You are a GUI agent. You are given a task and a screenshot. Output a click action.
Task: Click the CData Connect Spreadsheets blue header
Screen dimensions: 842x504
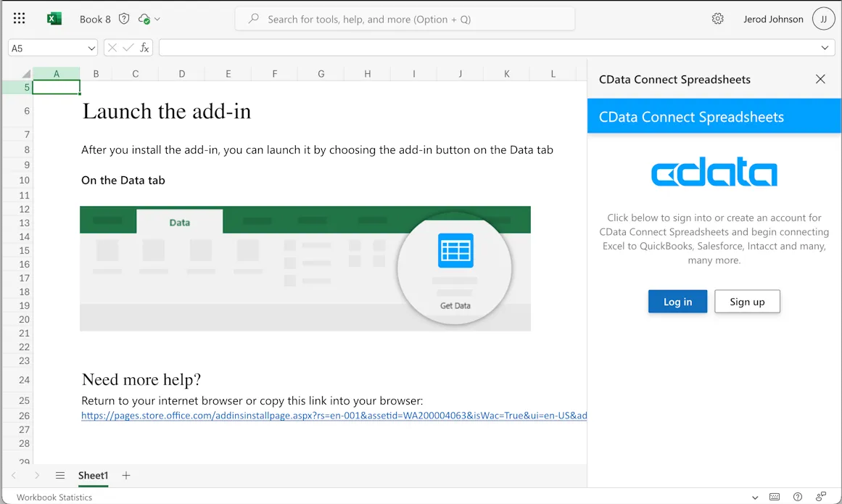714,115
